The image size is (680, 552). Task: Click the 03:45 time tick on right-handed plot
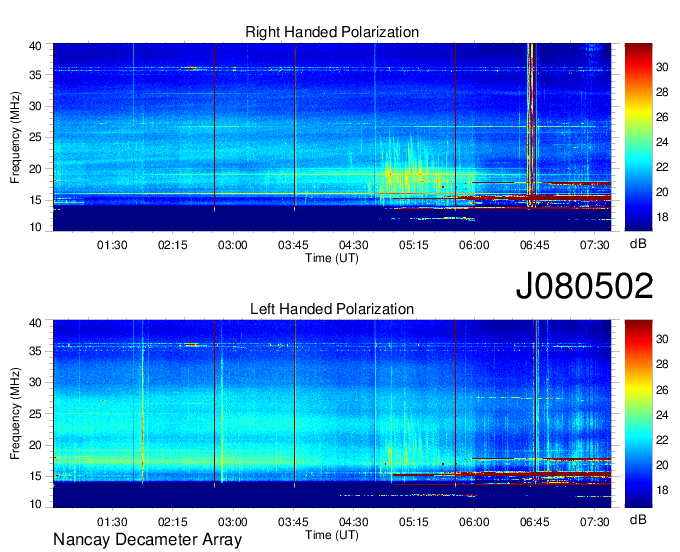tap(293, 245)
